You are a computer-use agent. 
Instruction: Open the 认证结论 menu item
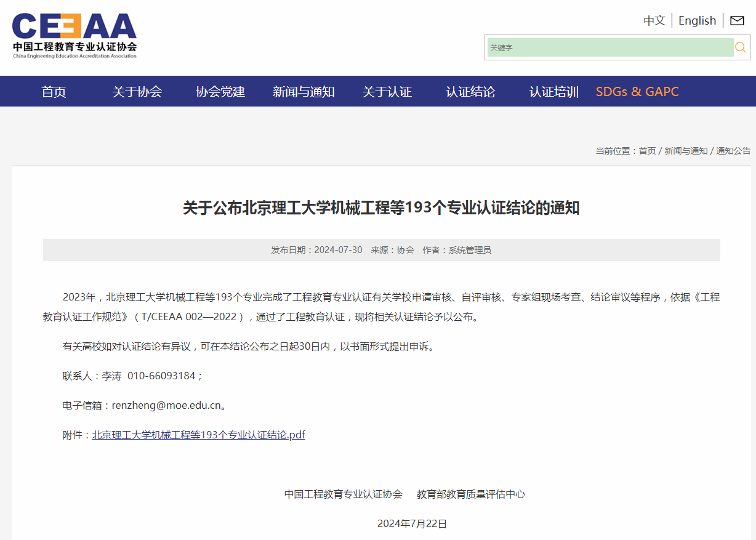470,92
